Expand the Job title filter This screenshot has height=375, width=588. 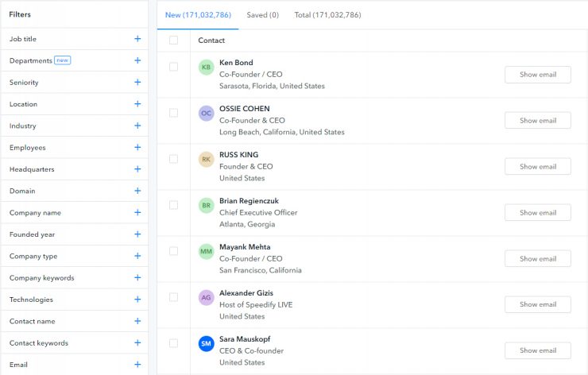click(x=137, y=39)
